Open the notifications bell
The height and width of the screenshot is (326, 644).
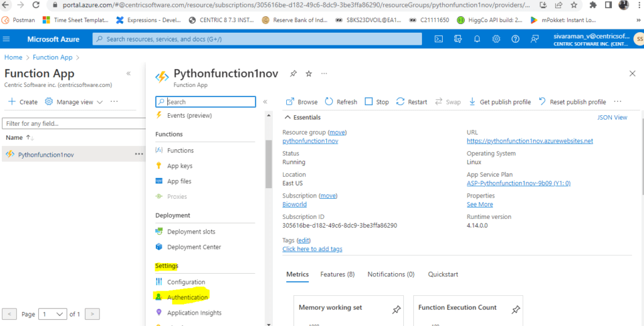(x=477, y=39)
